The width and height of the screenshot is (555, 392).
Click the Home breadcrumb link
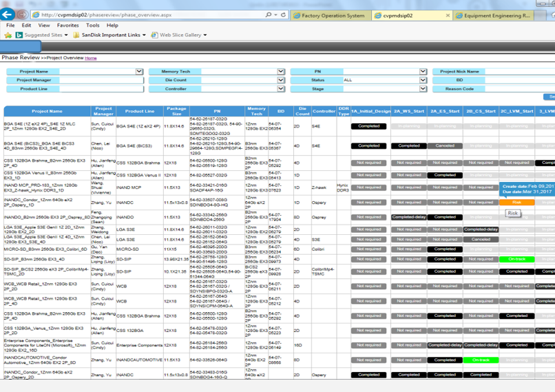tap(91, 59)
